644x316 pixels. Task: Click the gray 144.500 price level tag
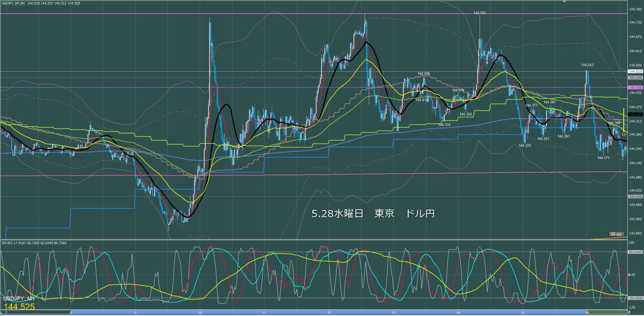[635, 78]
